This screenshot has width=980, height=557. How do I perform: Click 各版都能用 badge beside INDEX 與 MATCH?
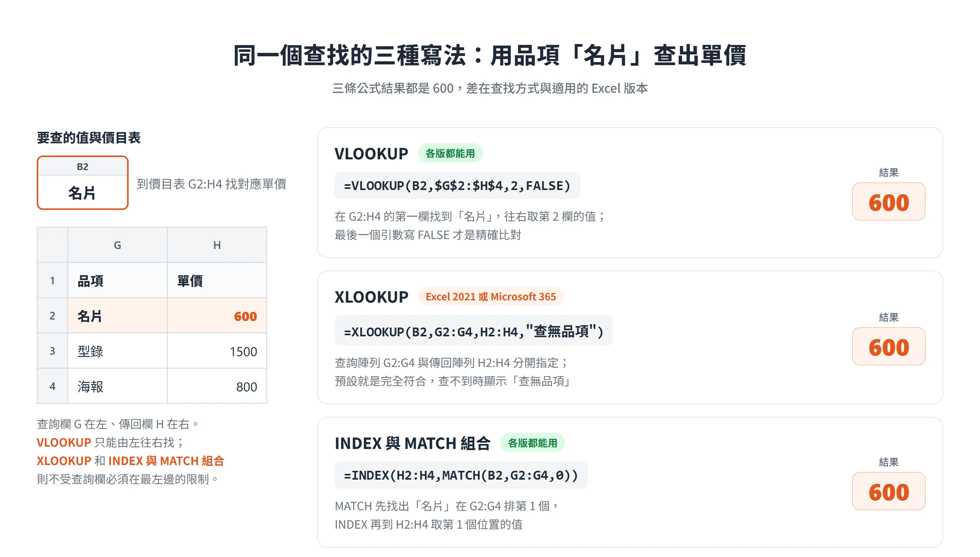(532, 443)
